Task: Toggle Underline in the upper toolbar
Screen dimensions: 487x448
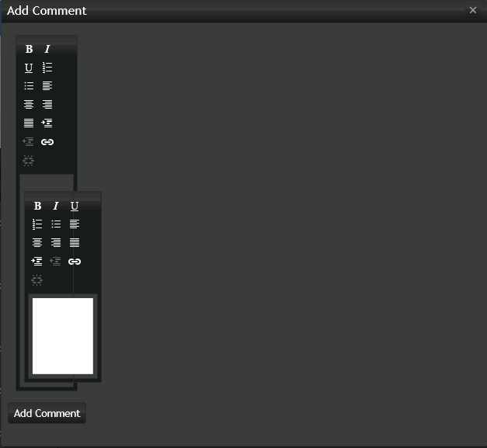Action: click(29, 68)
